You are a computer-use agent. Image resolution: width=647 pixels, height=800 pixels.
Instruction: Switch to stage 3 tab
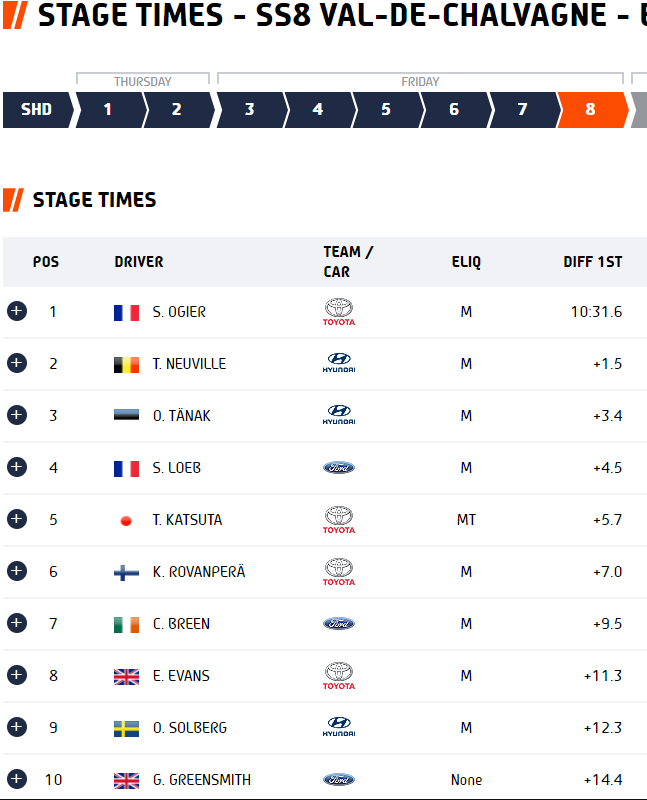click(252, 110)
